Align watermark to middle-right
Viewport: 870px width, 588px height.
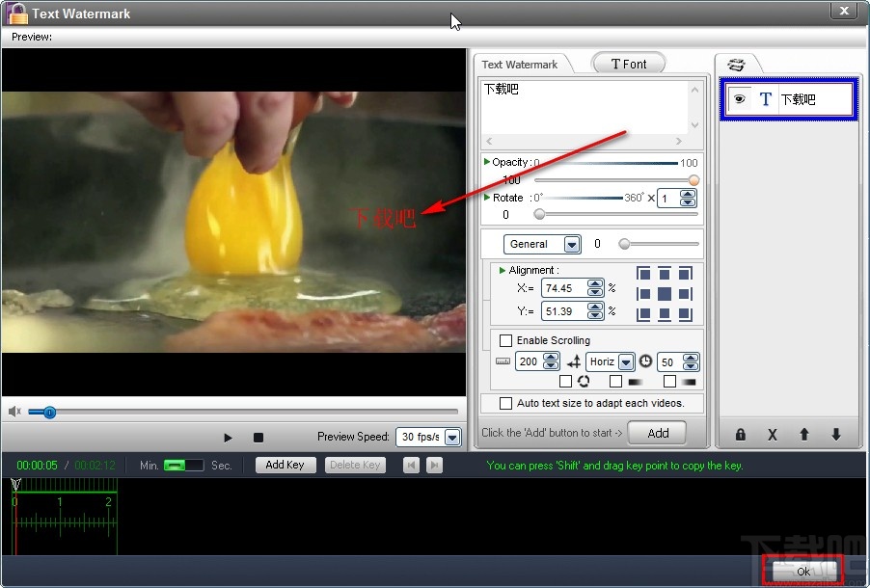(x=685, y=294)
